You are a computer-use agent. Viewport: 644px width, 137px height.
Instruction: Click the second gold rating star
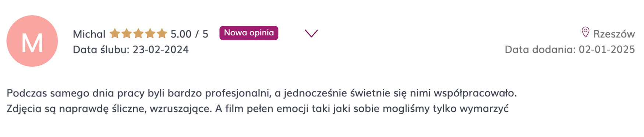127,34
